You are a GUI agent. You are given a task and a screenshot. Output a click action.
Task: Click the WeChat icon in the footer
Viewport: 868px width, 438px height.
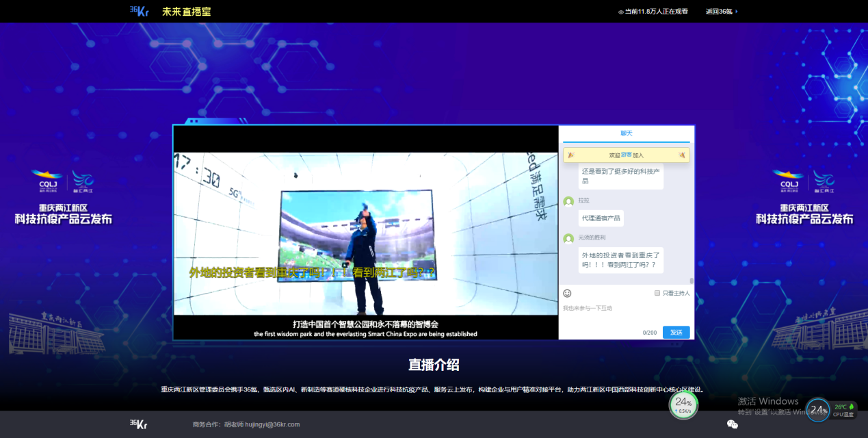(733, 424)
